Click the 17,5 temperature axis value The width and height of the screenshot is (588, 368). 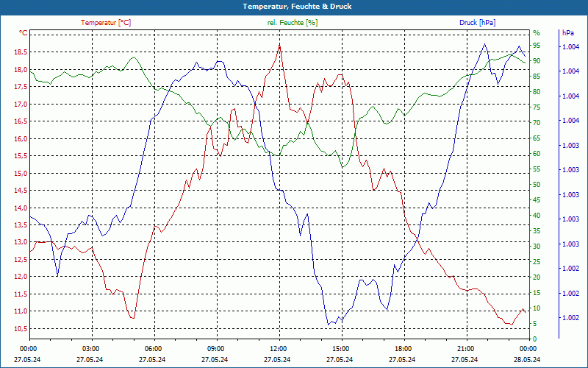[x=21, y=87]
